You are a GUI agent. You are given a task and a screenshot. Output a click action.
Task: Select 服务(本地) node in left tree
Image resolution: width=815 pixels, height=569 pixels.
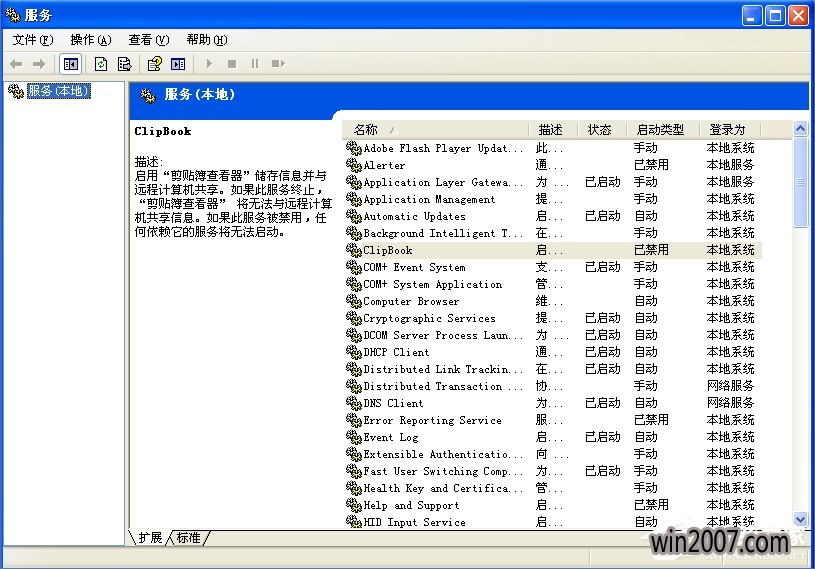point(58,91)
